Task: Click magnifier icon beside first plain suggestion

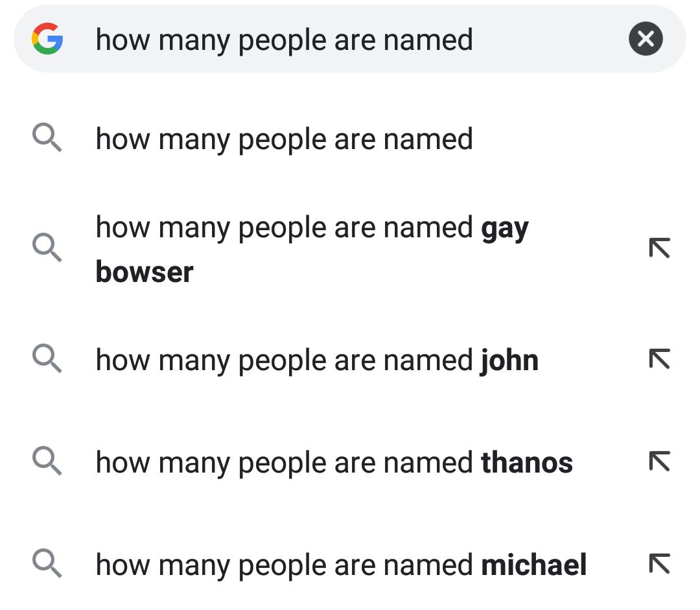Action: [x=47, y=139]
